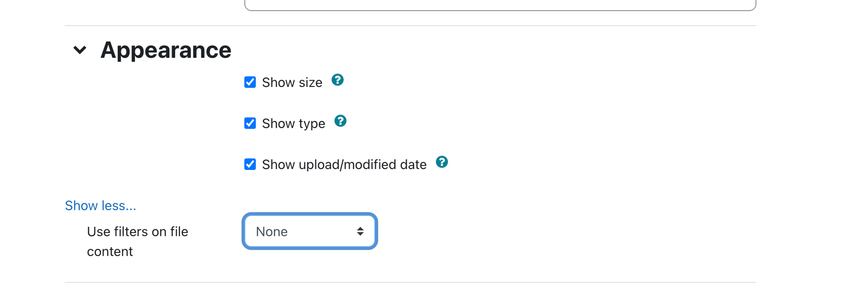Uncheck the Show size checkbox

(250, 82)
